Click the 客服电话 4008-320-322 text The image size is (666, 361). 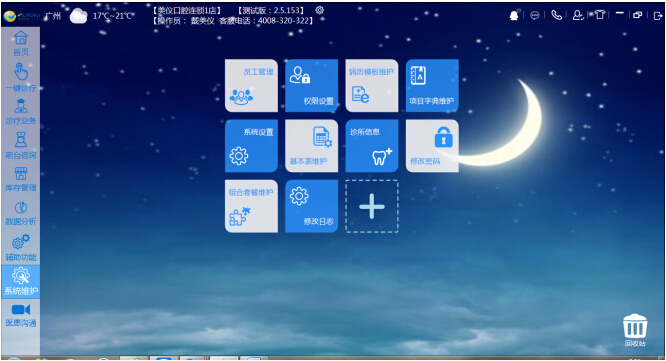pos(266,21)
